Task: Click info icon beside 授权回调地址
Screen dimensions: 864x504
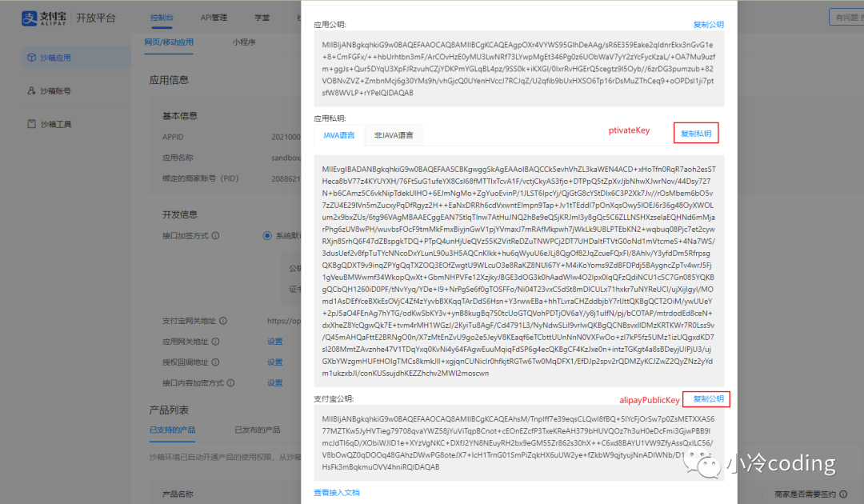Action: coord(215,362)
